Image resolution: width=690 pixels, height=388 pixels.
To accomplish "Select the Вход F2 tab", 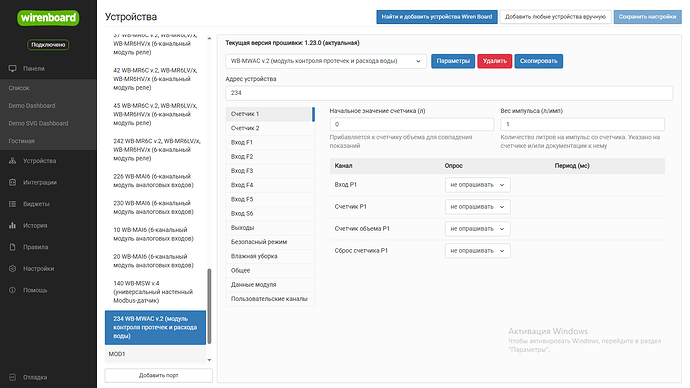I will point(270,157).
